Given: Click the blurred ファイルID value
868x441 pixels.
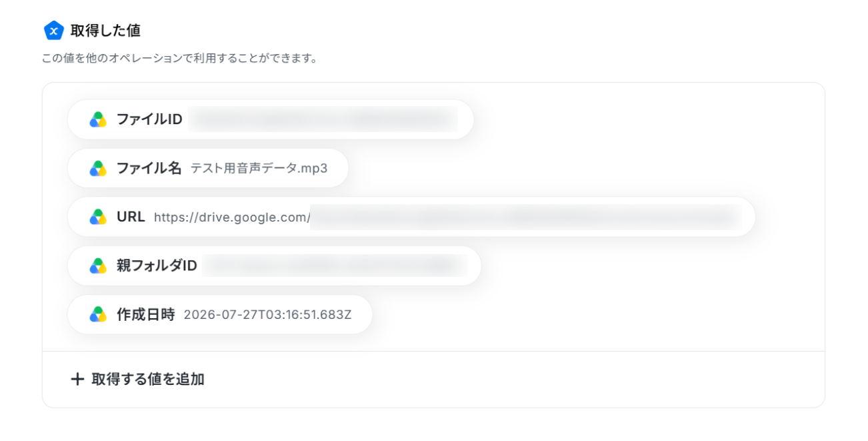Looking at the screenshot, I should tap(323, 119).
